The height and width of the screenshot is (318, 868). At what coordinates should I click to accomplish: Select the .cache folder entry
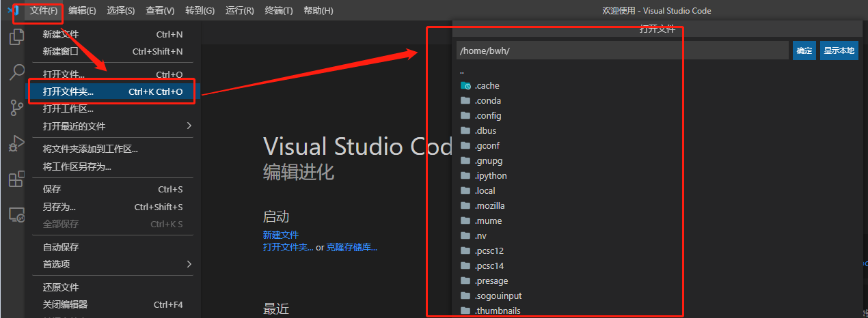tap(659, 86)
